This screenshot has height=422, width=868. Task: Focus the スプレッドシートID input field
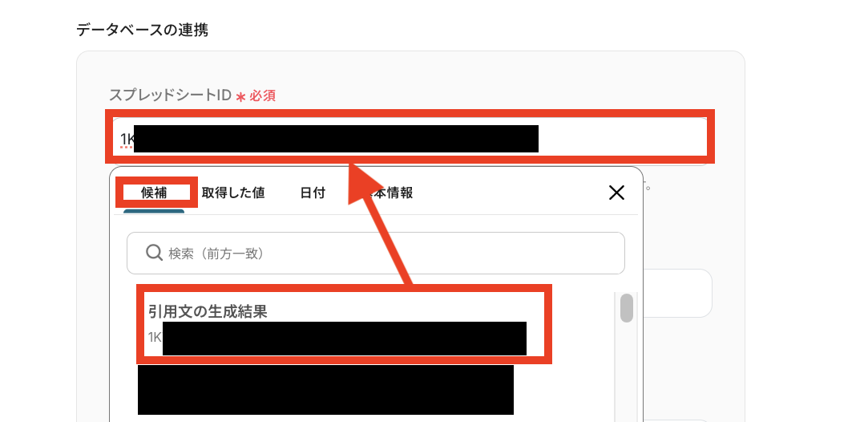coord(410,137)
